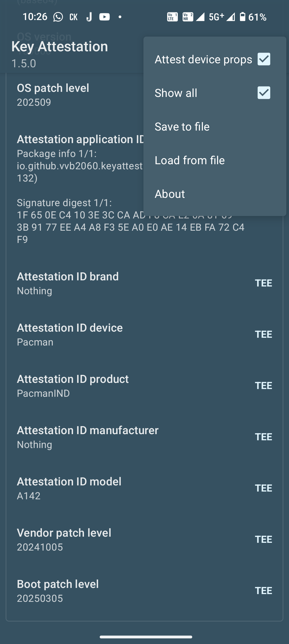Tap the home gesture navigation bar
289x644 pixels.
[146, 637]
